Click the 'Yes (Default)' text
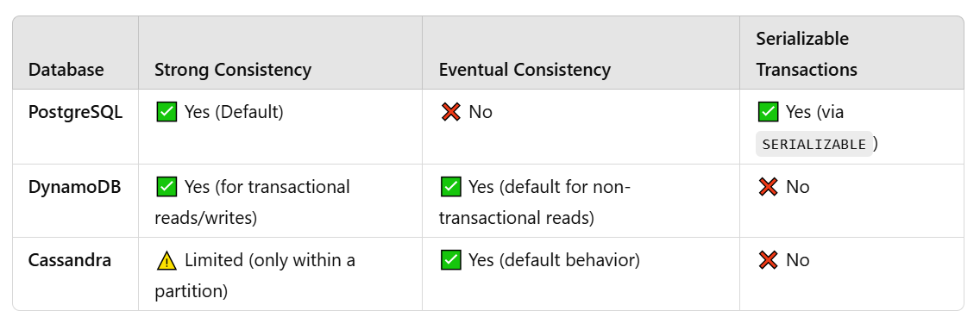The height and width of the screenshot is (317, 980). coord(234,112)
